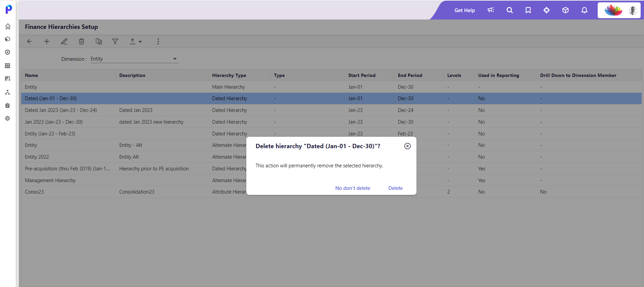This screenshot has height=287, width=644.
Task: Open the cube-shaped sidebar icon
Action: (8, 39)
